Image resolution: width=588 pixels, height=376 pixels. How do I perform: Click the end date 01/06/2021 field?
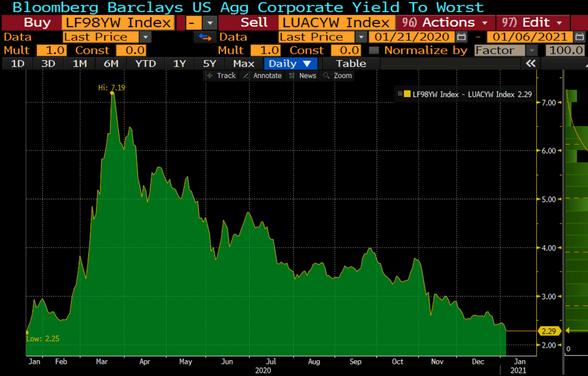[x=530, y=37]
